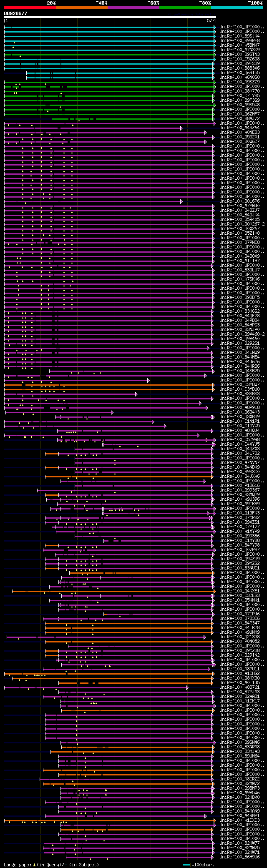Open hit UniRef100_P18616
The width and height of the screenshot is (267, 868).
coord(239,485)
